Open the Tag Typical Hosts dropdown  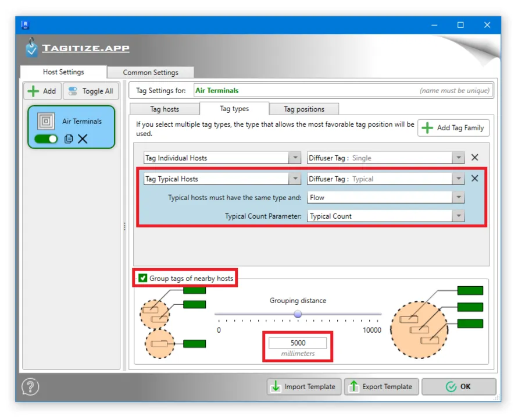pyautogui.click(x=295, y=179)
